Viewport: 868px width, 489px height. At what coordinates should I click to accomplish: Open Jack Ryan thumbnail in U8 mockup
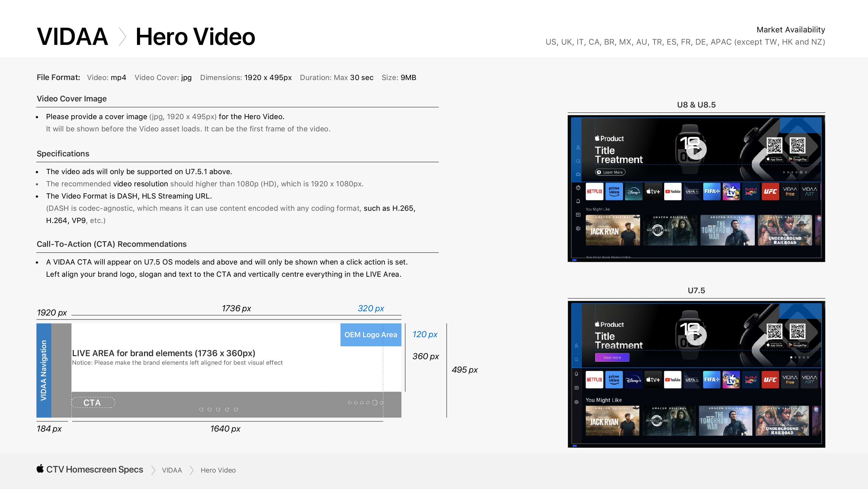click(612, 230)
